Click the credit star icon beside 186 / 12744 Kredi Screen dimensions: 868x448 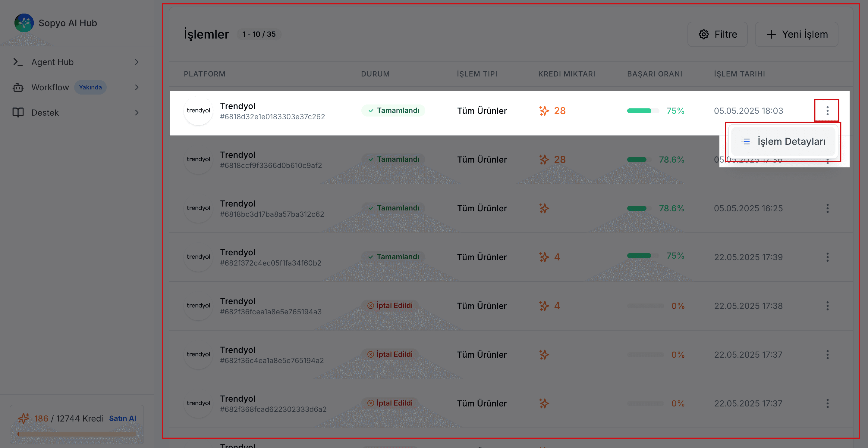[24, 418]
